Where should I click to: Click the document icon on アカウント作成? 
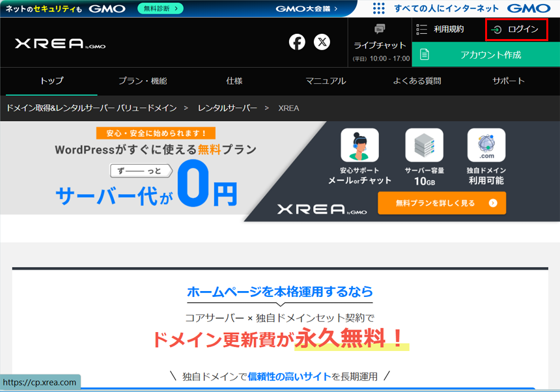(x=425, y=55)
